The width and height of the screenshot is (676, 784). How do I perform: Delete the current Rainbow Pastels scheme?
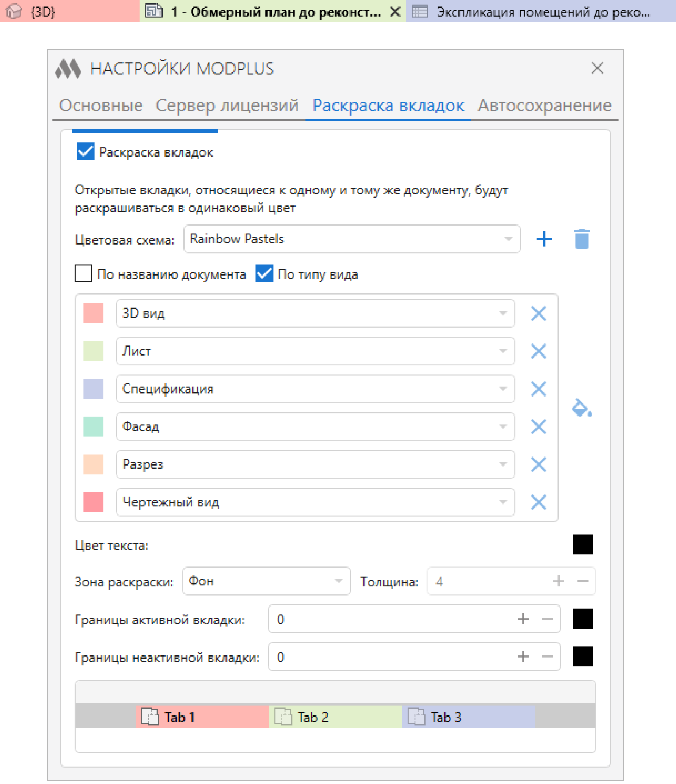[582, 239]
